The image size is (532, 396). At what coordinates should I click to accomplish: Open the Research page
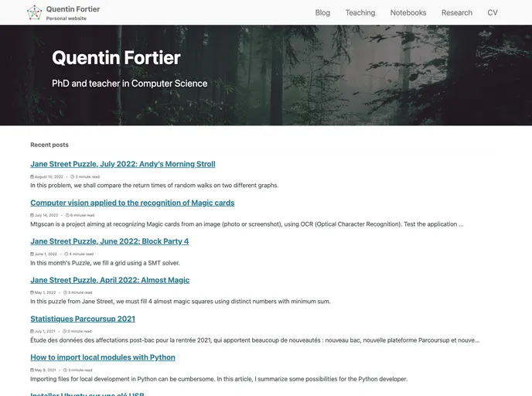(456, 12)
